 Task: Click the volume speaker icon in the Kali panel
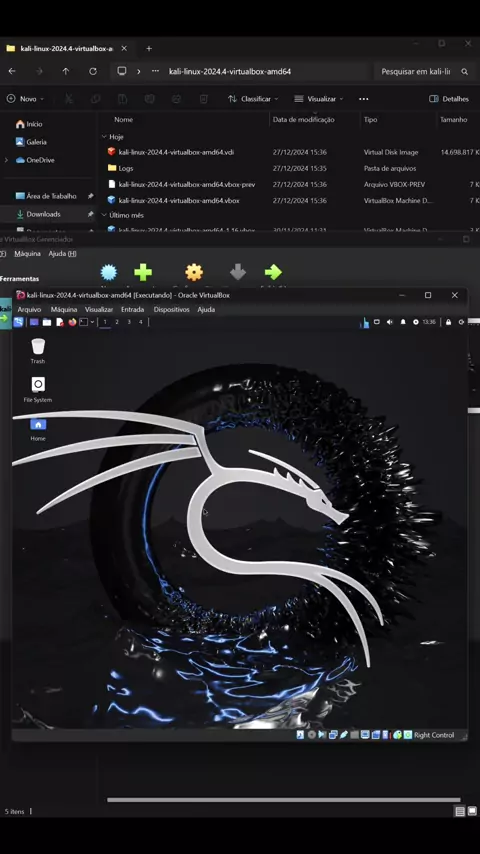pos(390,322)
